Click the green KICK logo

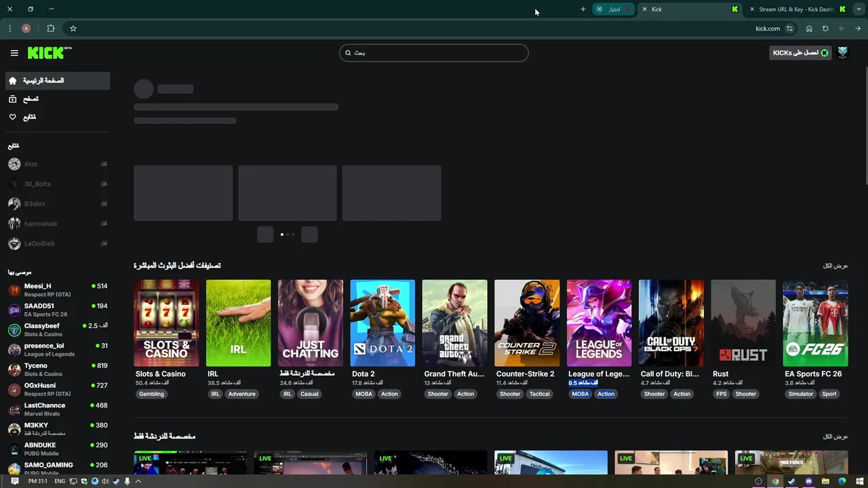pyautogui.click(x=49, y=53)
